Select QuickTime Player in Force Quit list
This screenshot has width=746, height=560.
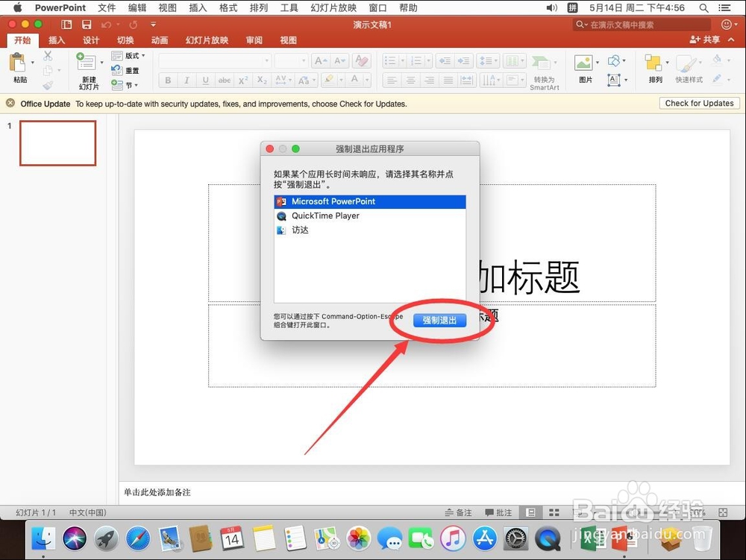[370, 215]
